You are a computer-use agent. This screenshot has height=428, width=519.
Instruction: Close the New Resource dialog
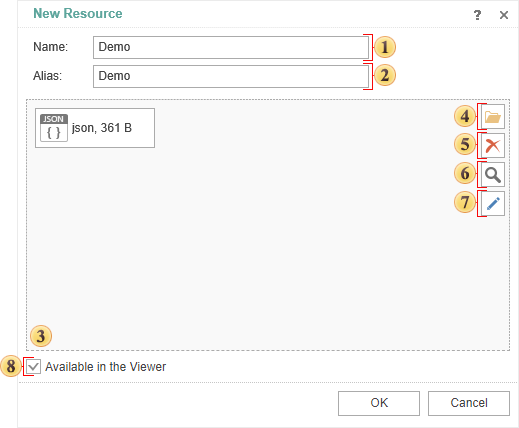coord(504,15)
